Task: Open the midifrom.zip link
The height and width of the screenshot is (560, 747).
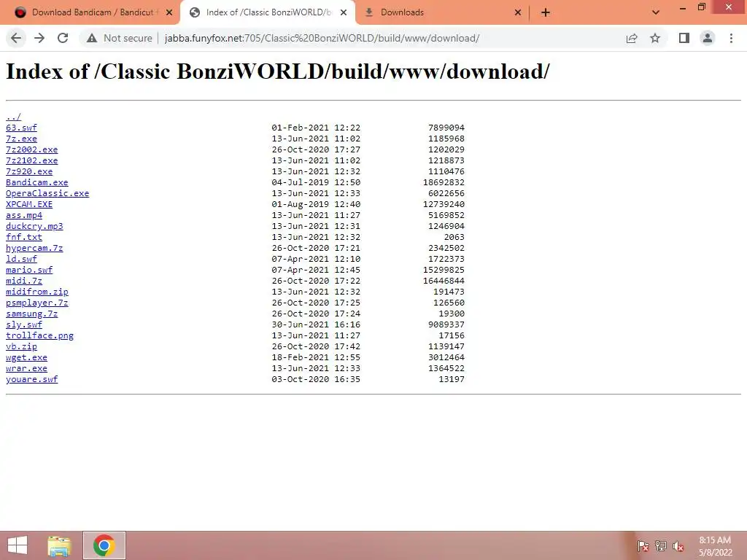Action: 37,292
